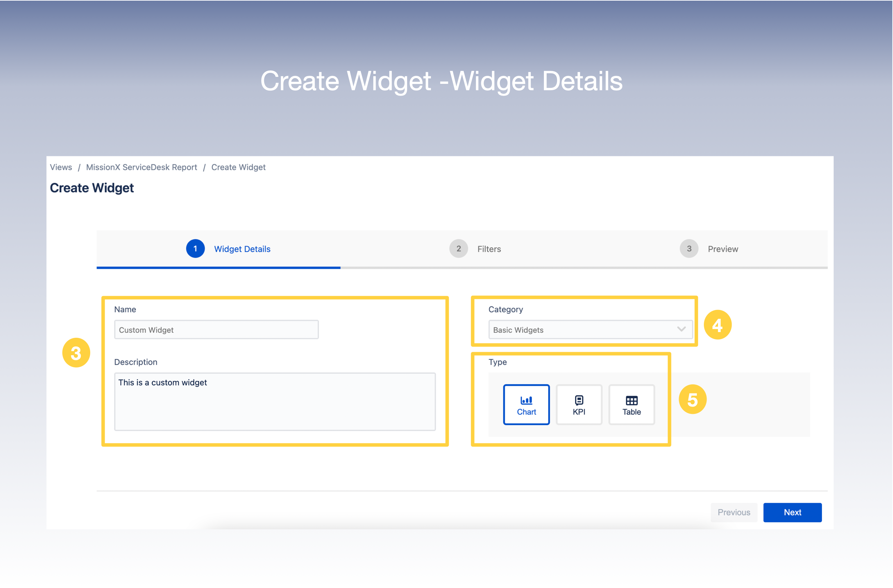This screenshot has height=588, width=893.
Task: Click the Previous button
Action: click(733, 512)
